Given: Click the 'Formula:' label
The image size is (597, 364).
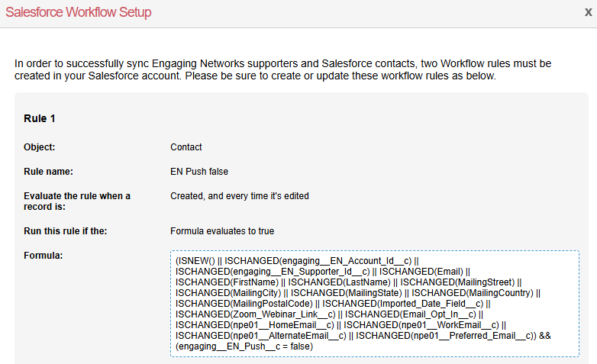Looking at the screenshot, I should tap(43, 255).
